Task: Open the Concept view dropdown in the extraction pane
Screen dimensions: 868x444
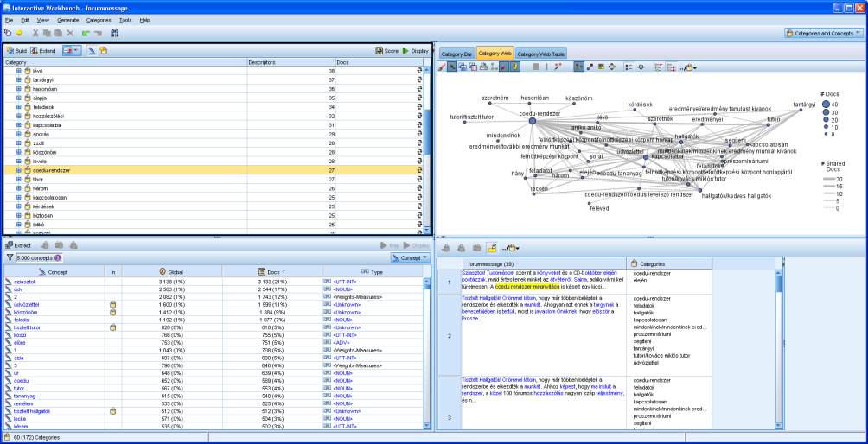Action: pyautogui.click(x=410, y=257)
